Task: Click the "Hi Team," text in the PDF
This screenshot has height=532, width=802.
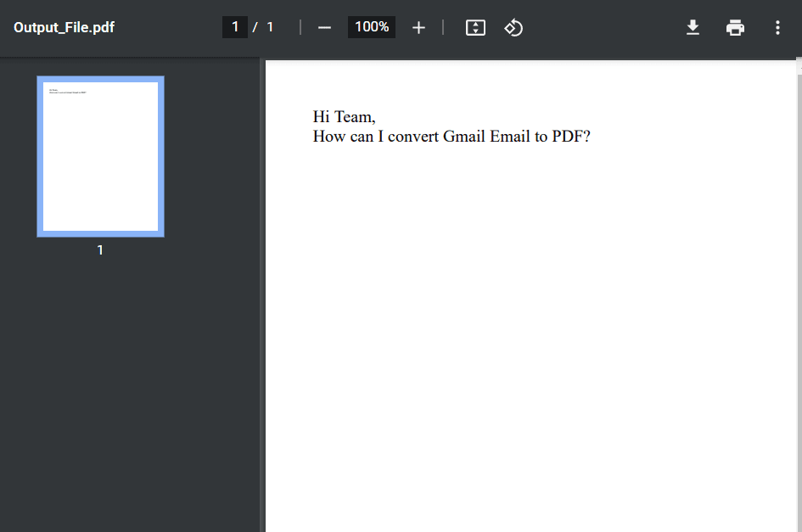Action: (344, 116)
